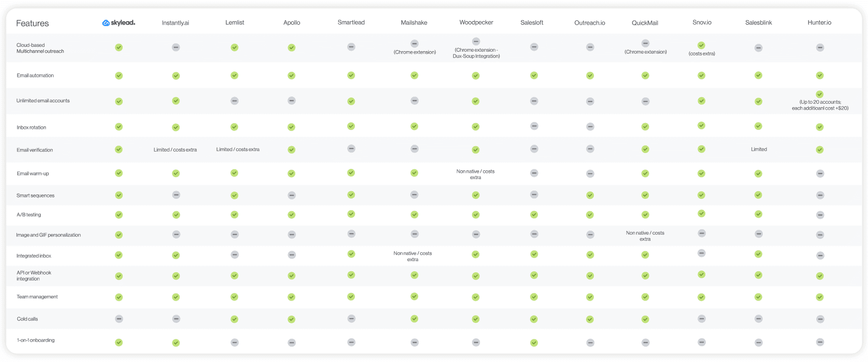Screen dimensions: 868x362
Task: Click Snov.io's green check above 'costs extra'
Action: pyautogui.click(x=701, y=46)
